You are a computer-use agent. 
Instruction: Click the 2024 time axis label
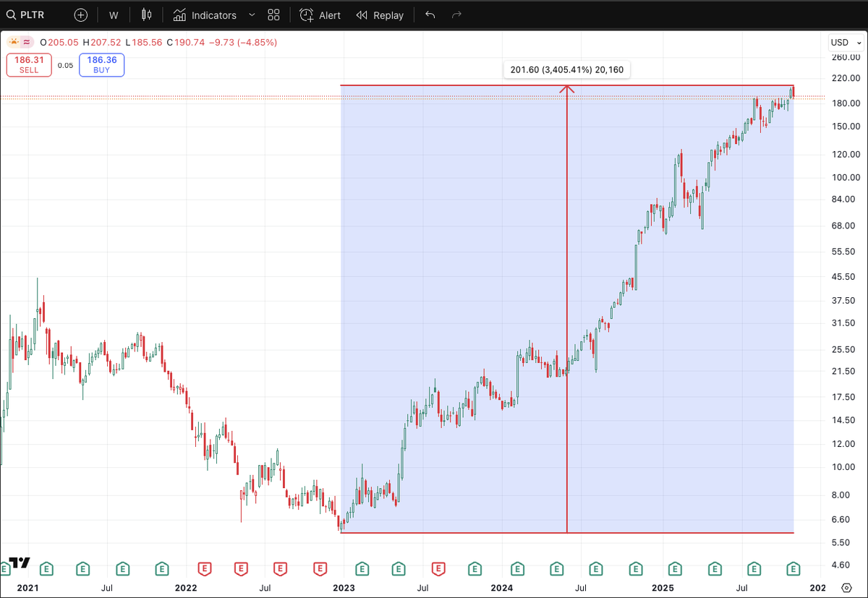point(502,588)
